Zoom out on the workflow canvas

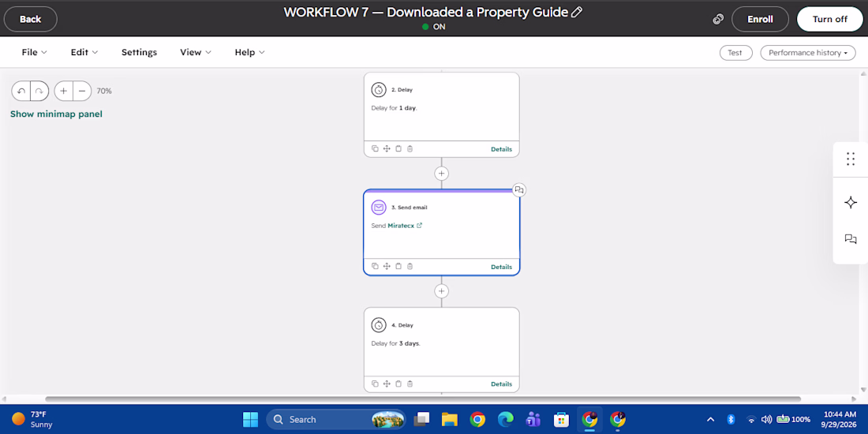point(82,91)
